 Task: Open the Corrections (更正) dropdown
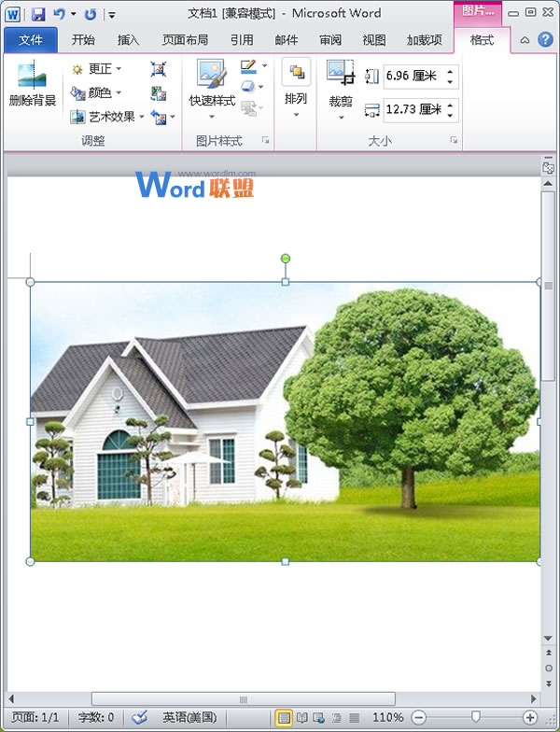tap(97, 69)
